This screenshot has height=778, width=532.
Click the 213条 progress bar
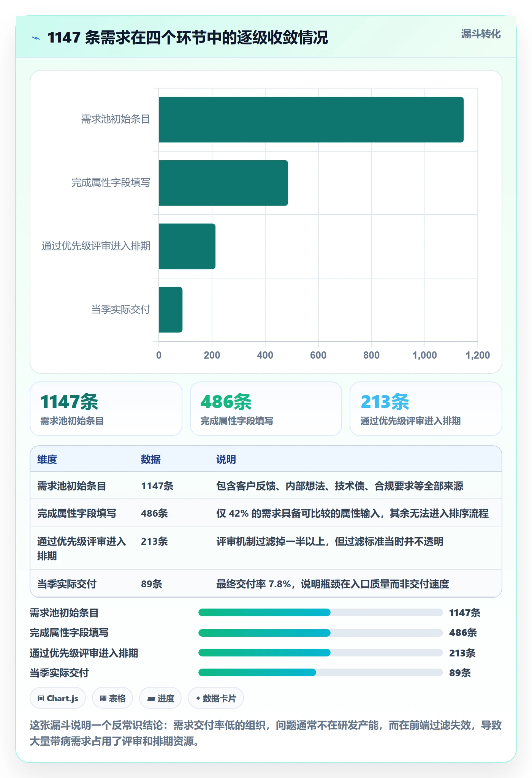click(x=320, y=653)
